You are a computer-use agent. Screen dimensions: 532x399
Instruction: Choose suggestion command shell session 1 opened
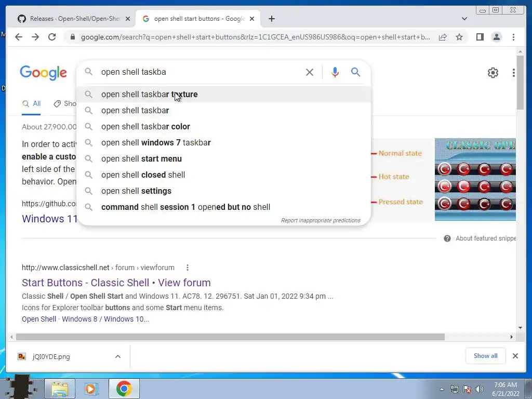[x=224, y=207]
